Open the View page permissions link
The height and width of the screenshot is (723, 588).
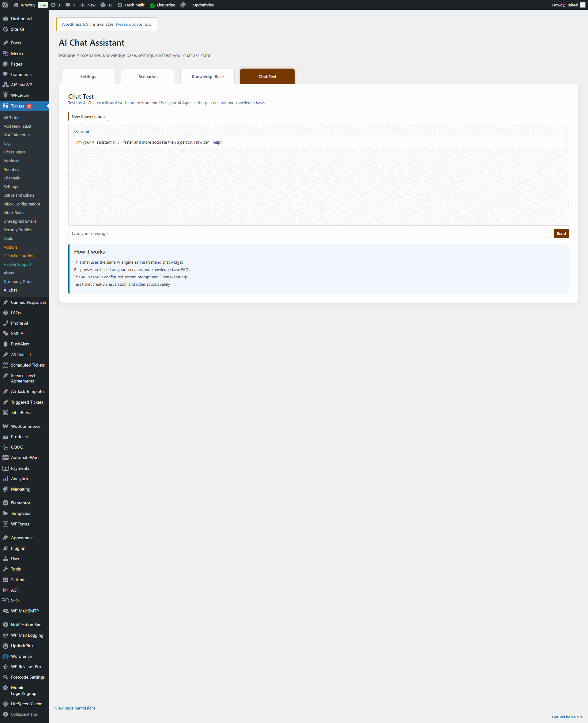(x=75, y=708)
